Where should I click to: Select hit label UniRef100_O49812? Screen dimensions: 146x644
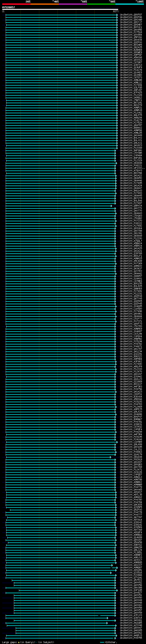pos(131,98)
